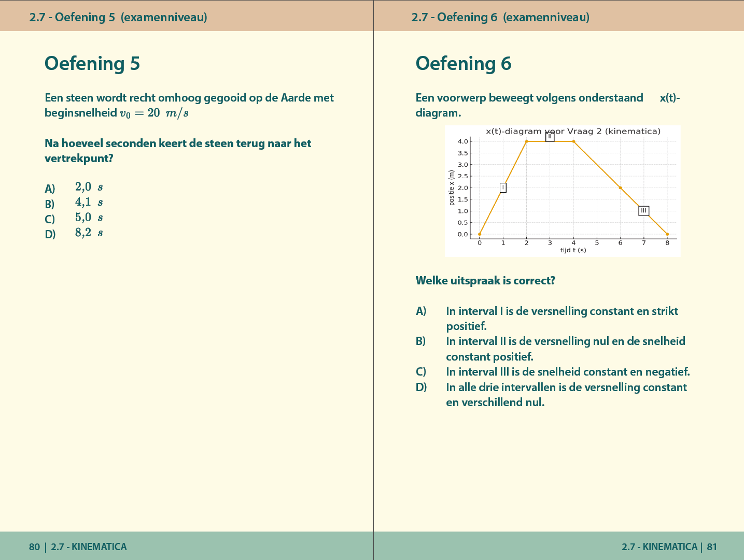Click the y-axis label 'positie x (m)'
The height and width of the screenshot is (560, 744).
coord(452,188)
